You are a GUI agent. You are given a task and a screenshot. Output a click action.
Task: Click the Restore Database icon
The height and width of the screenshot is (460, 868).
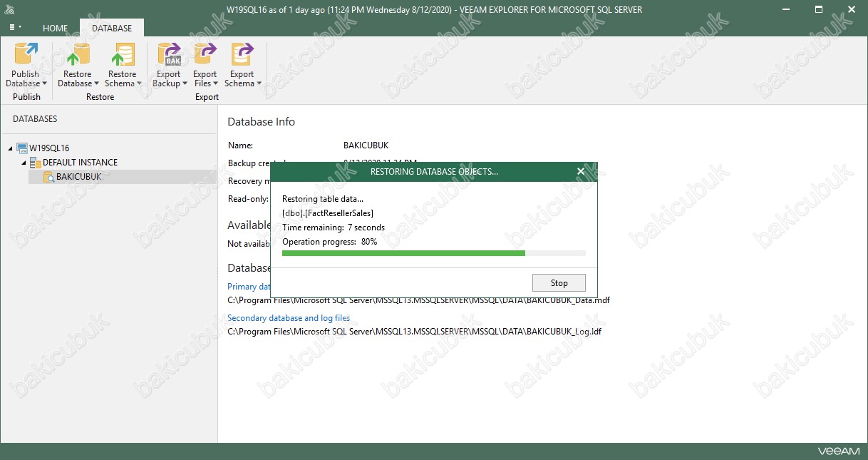[x=77, y=54]
